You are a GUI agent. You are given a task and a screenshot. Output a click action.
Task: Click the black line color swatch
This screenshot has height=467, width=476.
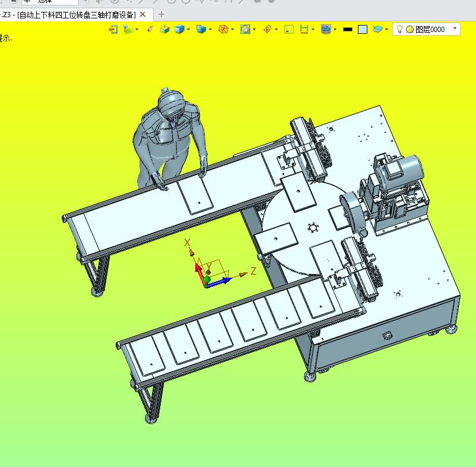pos(348,30)
